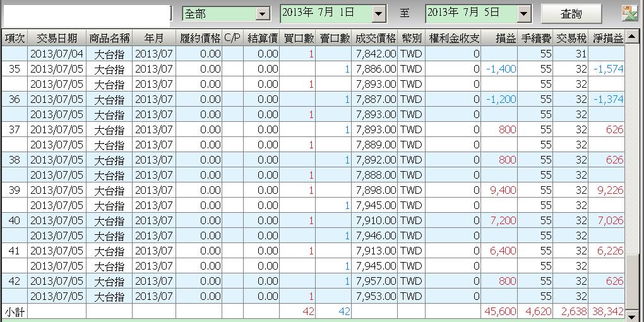Click item number 42 cell

[15, 282]
